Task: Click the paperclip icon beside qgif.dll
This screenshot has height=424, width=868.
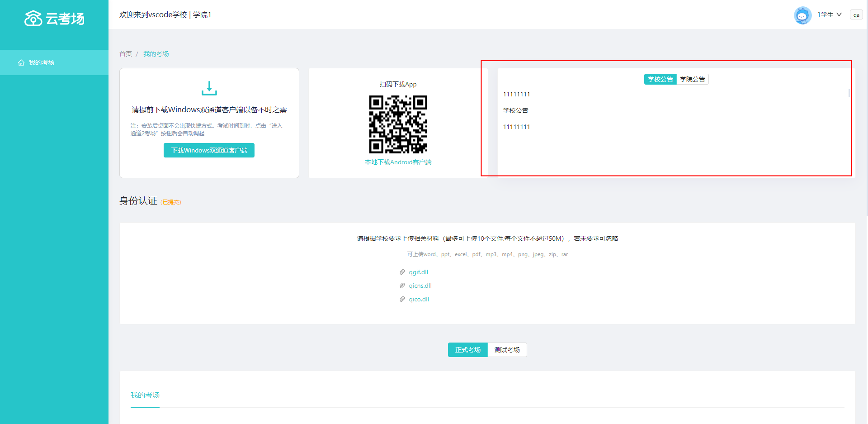Action: [x=402, y=272]
